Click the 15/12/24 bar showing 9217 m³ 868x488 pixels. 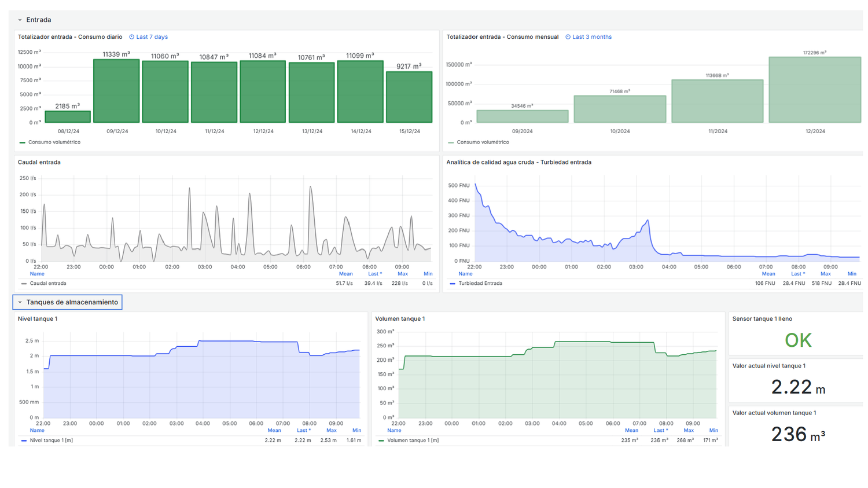click(x=409, y=97)
